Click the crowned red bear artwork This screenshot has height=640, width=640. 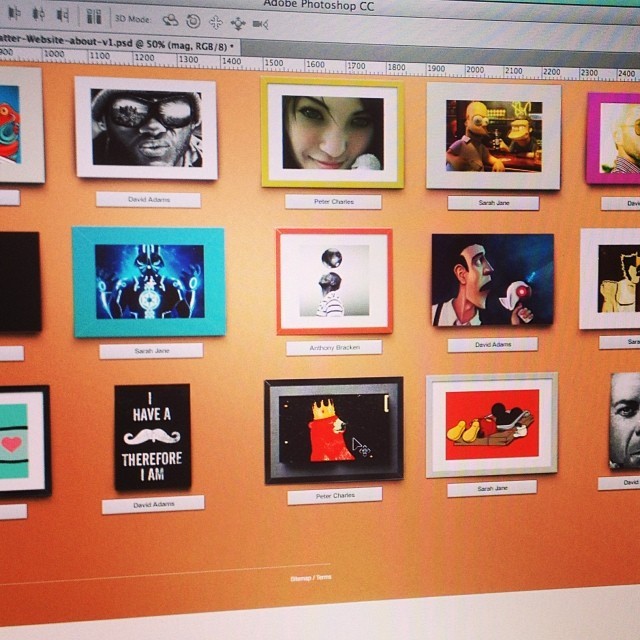334,430
